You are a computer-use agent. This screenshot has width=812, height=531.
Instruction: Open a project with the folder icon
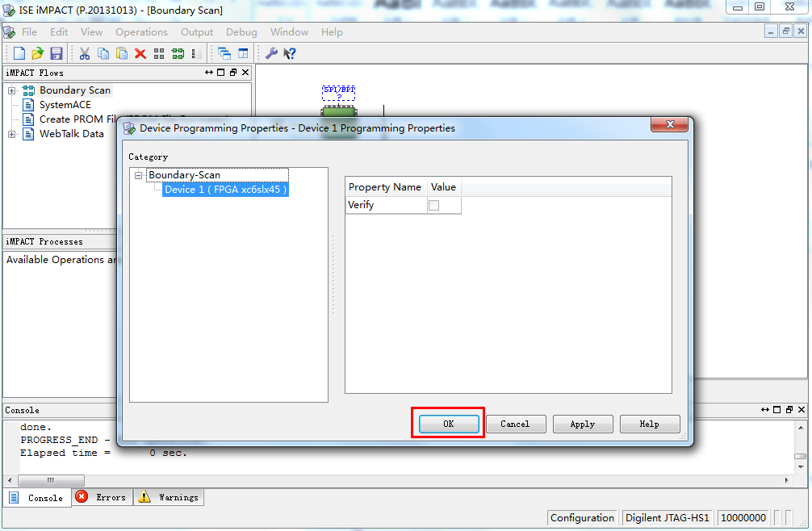(x=37, y=53)
